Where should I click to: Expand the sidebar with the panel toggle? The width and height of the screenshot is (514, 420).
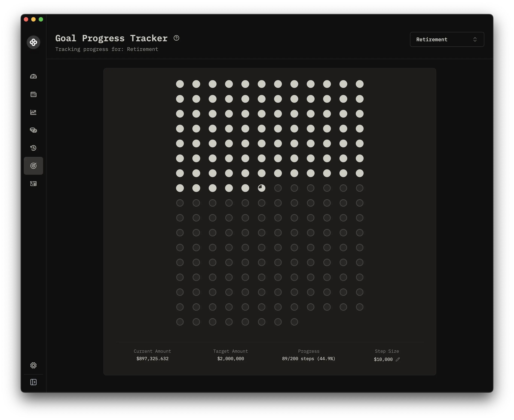click(x=33, y=382)
